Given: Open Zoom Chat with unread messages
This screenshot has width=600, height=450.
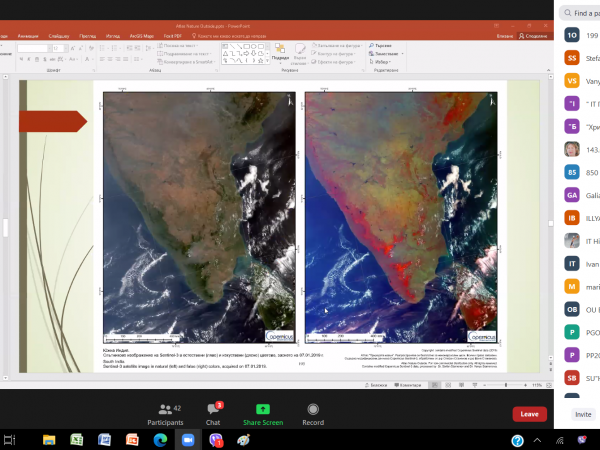Looking at the screenshot, I should tap(213, 414).
